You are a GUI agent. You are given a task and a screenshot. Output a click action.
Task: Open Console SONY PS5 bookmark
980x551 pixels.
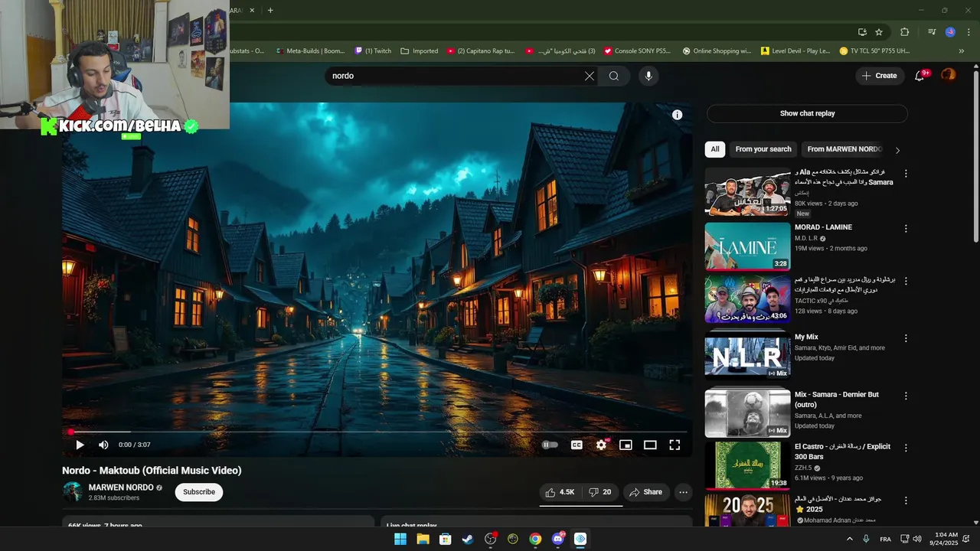pyautogui.click(x=637, y=51)
